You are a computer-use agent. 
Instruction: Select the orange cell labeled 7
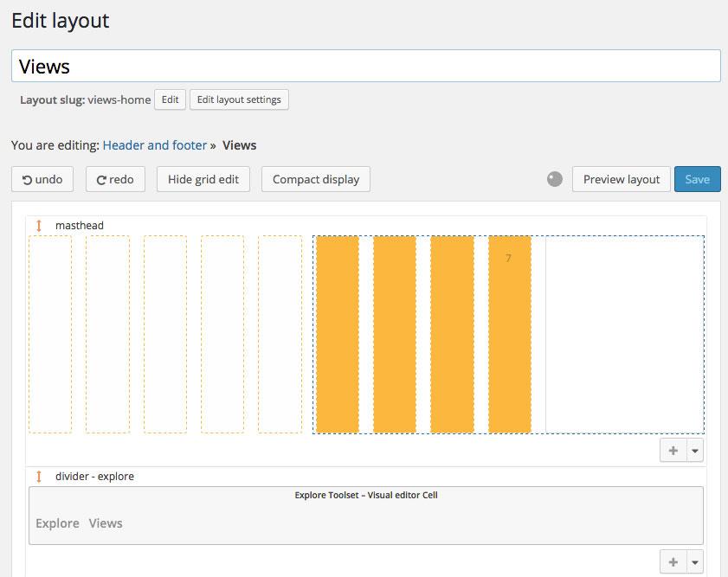point(509,333)
